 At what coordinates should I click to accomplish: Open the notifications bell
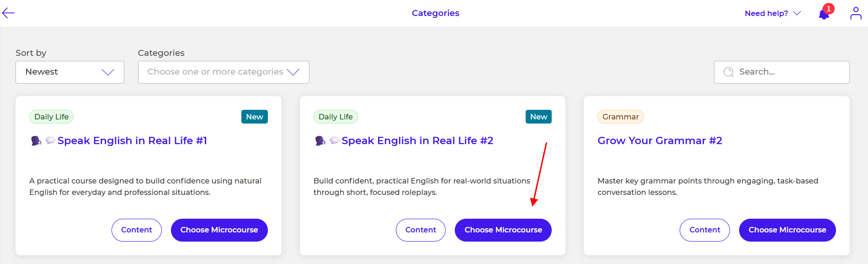pos(824,14)
